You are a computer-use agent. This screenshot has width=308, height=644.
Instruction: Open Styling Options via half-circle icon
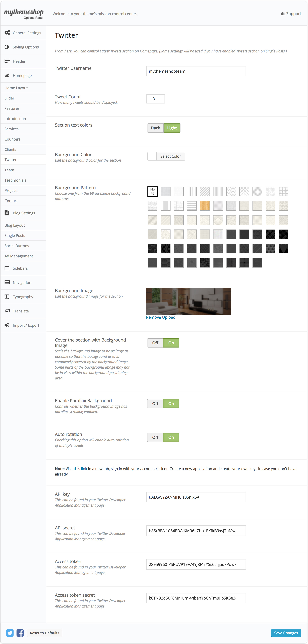[x=7, y=47]
